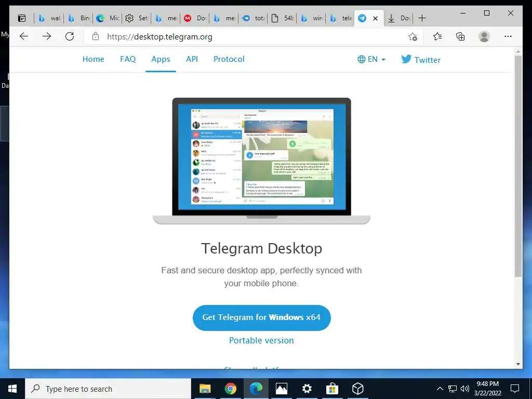Open the FAQ page
Image resolution: width=532 pixels, height=399 pixels.
pyautogui.click(x=128, y=59)
